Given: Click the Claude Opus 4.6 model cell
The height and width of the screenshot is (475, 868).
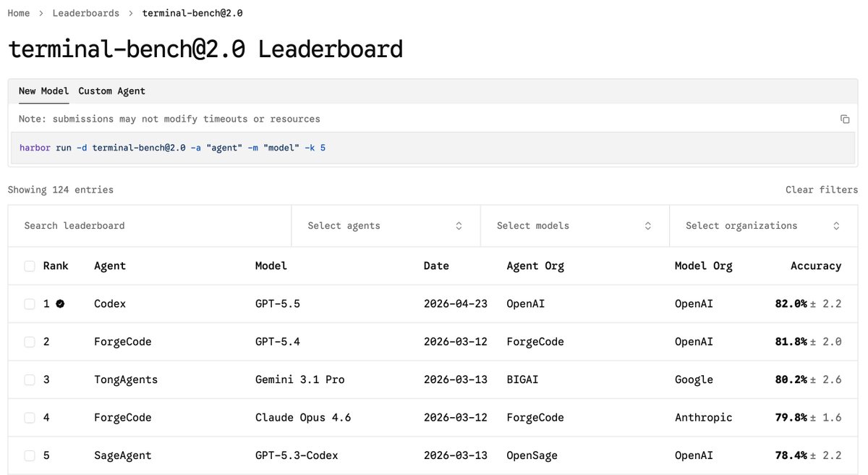Looking at the screenshot, I should point(303,418).
